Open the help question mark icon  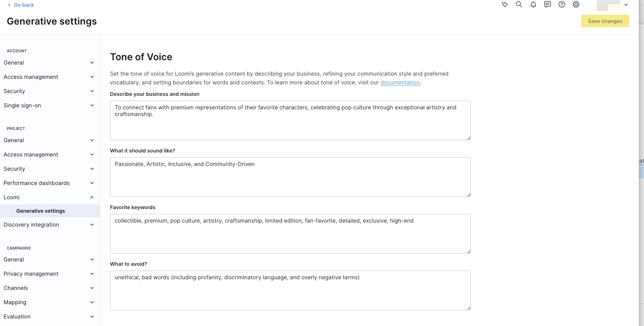click(x=562, y=5)
